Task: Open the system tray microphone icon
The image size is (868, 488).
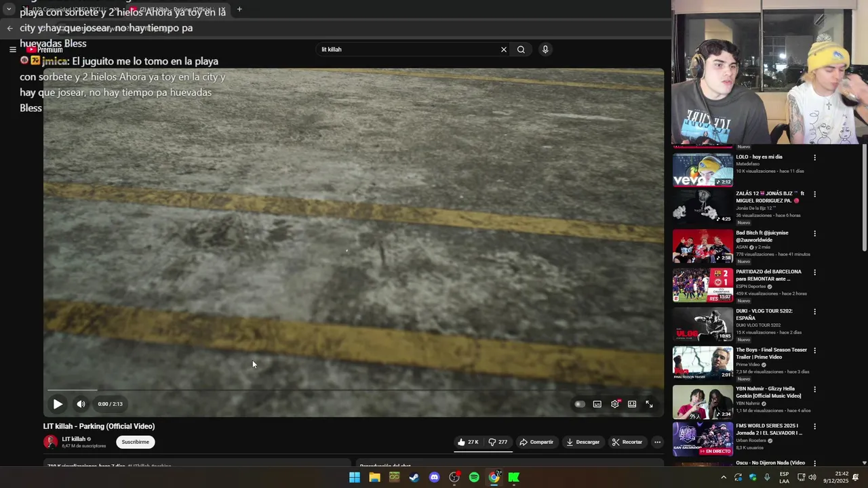Action: [x=767, y=477]
